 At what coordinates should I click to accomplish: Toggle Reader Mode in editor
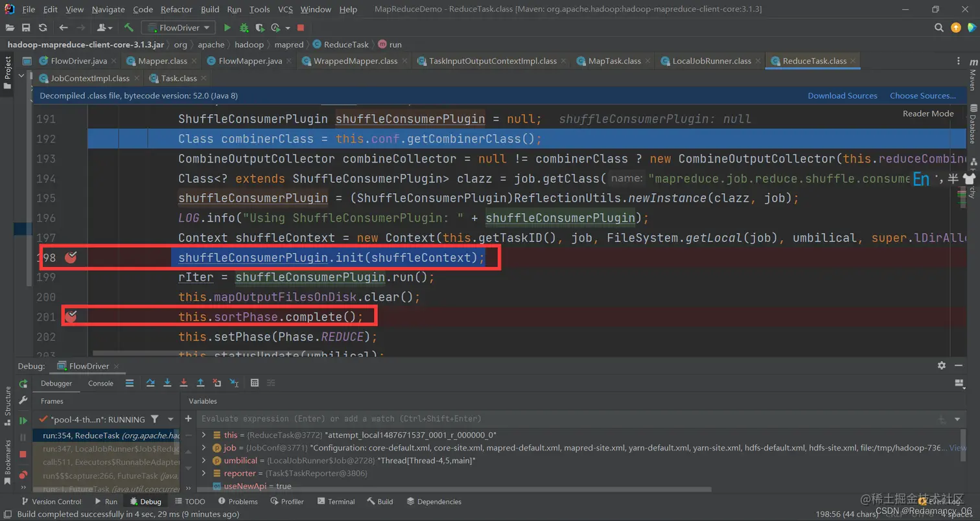click(928, 113)
